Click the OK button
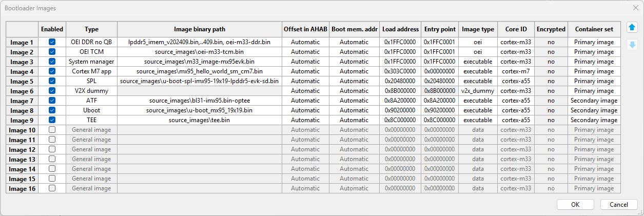644x216 pixels. [x=575, y=204]
